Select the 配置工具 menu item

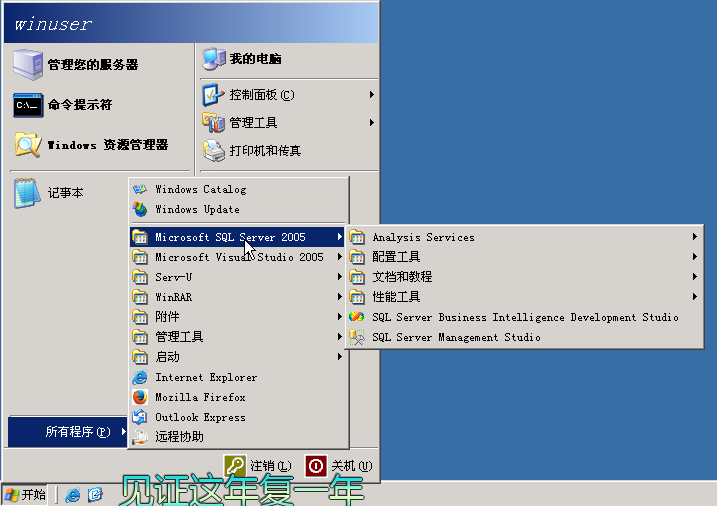coord(524,257)
